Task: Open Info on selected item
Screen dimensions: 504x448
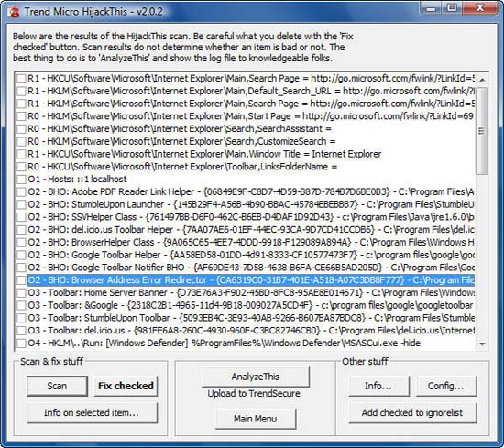Action: 93,412
